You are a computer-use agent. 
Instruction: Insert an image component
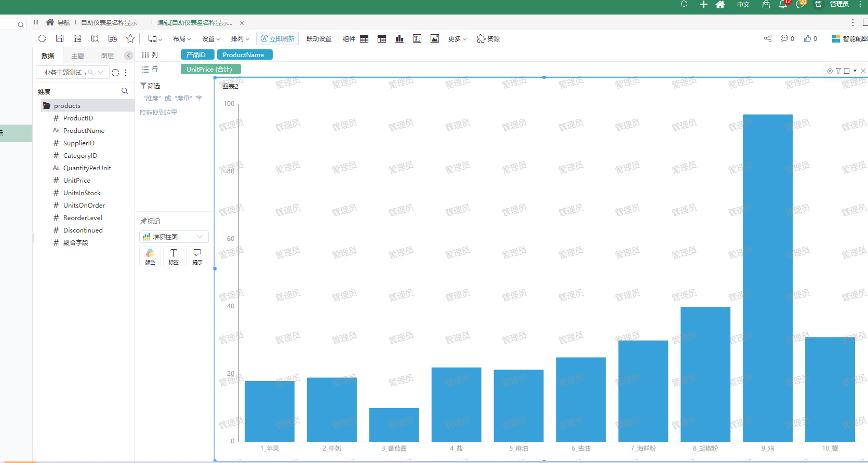[x=435, y=38]
